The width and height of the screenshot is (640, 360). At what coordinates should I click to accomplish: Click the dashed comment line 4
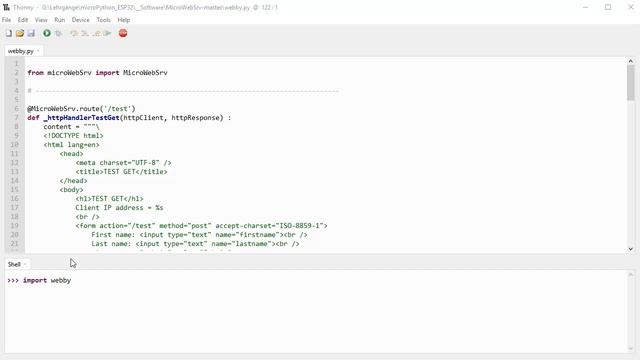click(183, 91)
